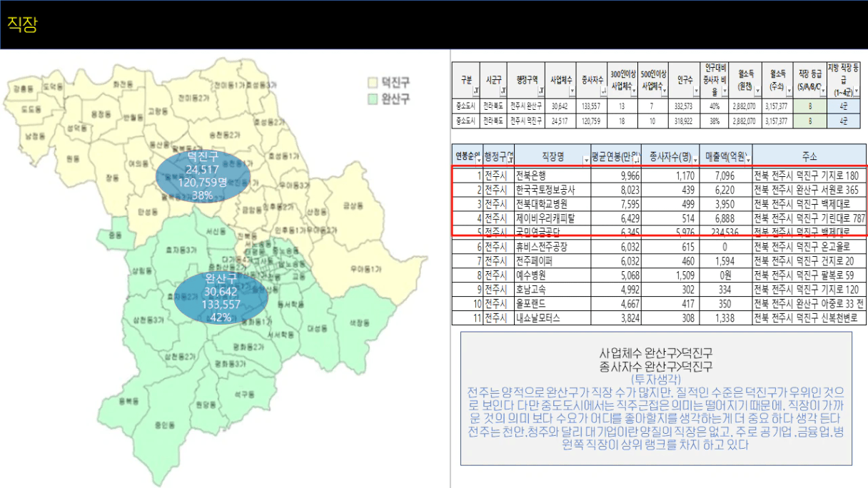Click the 금상동 label on the map
Screen dimensions: 868x488
pos(352,205)
